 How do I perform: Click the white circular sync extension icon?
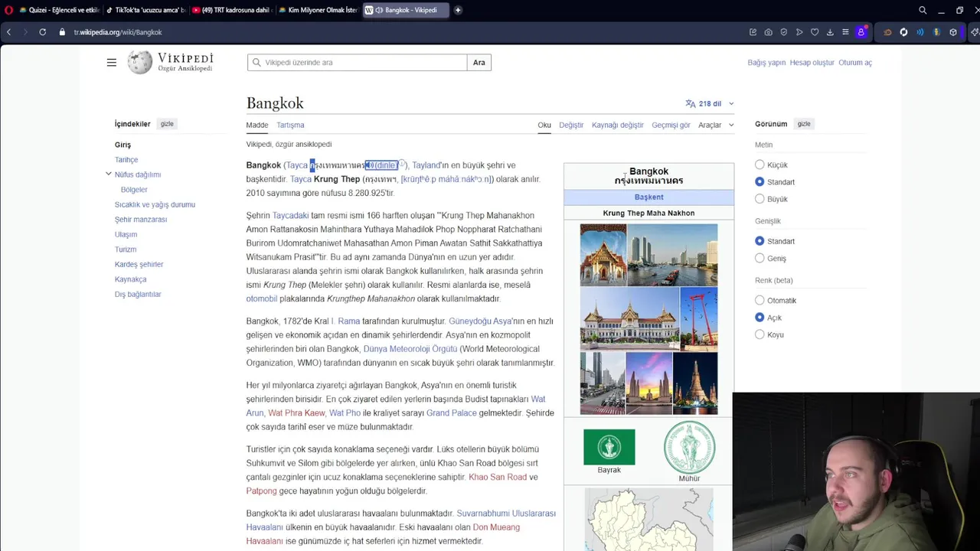tap(903, 32)
